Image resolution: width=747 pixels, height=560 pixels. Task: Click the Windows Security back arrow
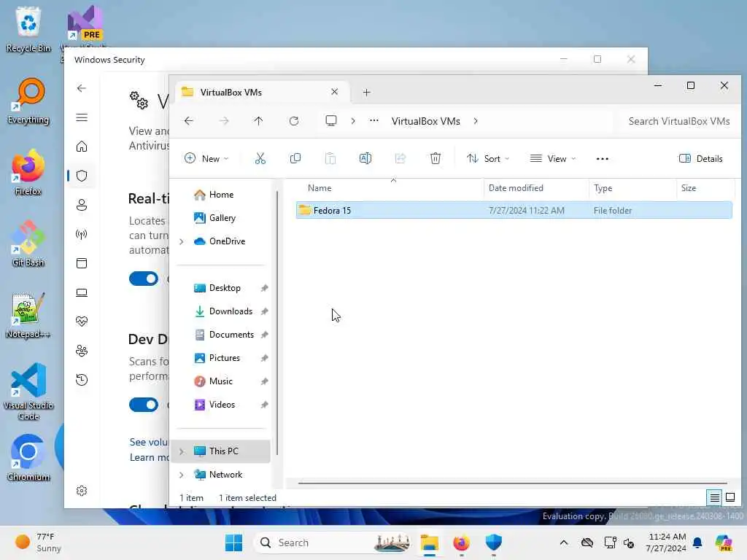coord(82,88)
